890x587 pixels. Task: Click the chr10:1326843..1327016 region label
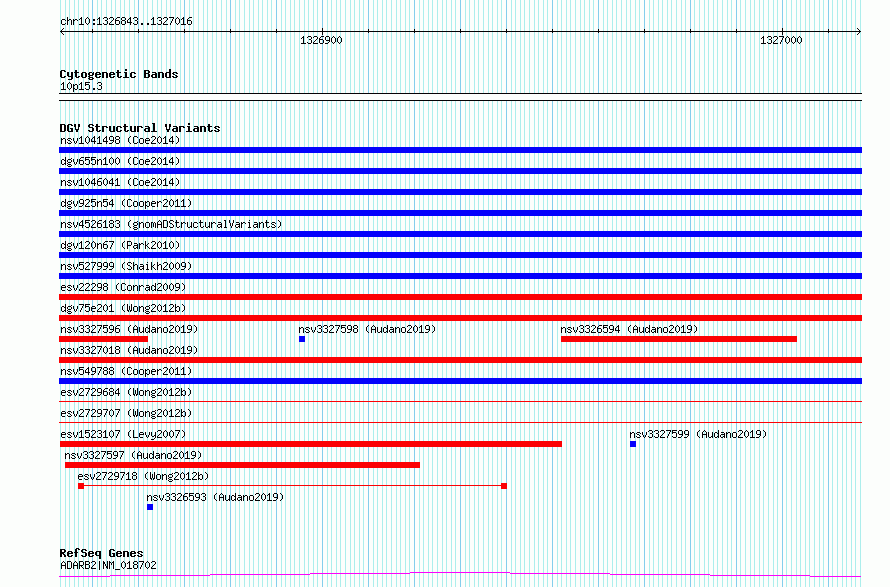(x=126, y=22)
